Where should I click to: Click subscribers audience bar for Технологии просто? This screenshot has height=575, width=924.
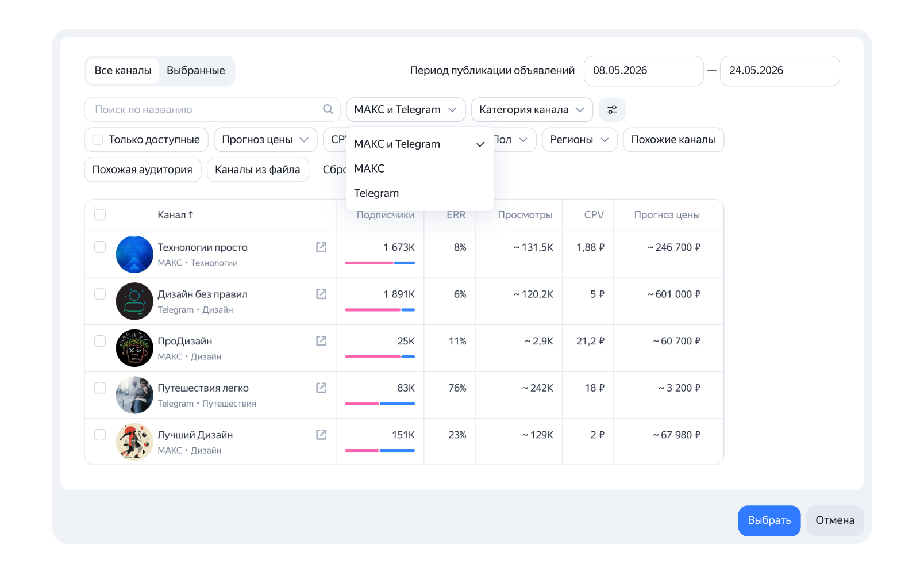380,263
